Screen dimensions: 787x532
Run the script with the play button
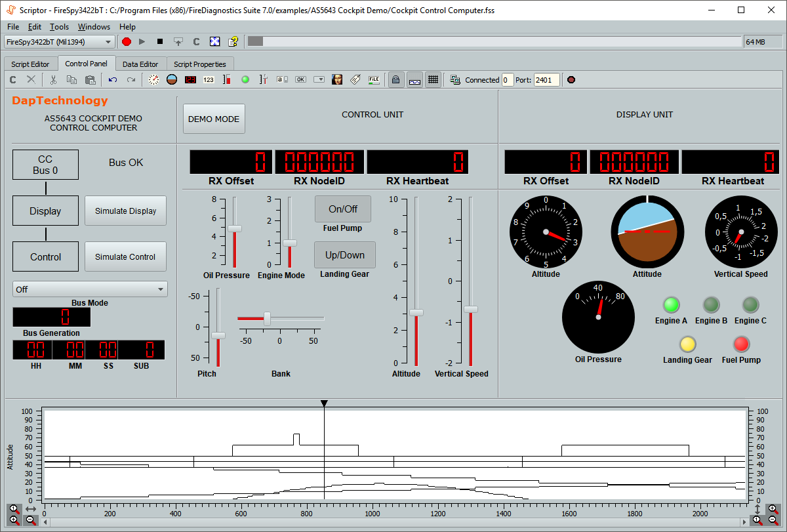pyautogui.click(x=142, y=41)
